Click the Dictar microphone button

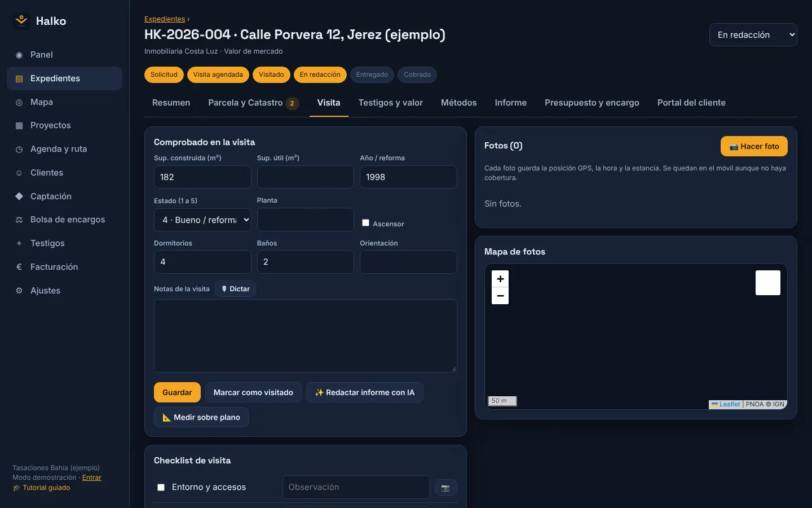click(235, 289)
